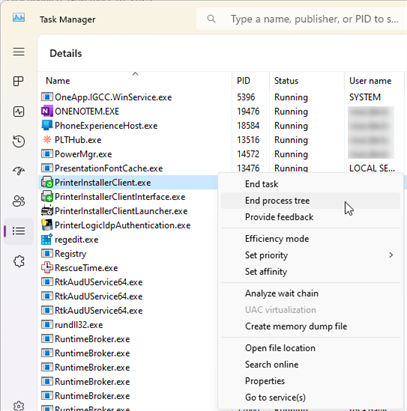
Task: Click PID 19476 cell
Action: [x=248, y=111]
